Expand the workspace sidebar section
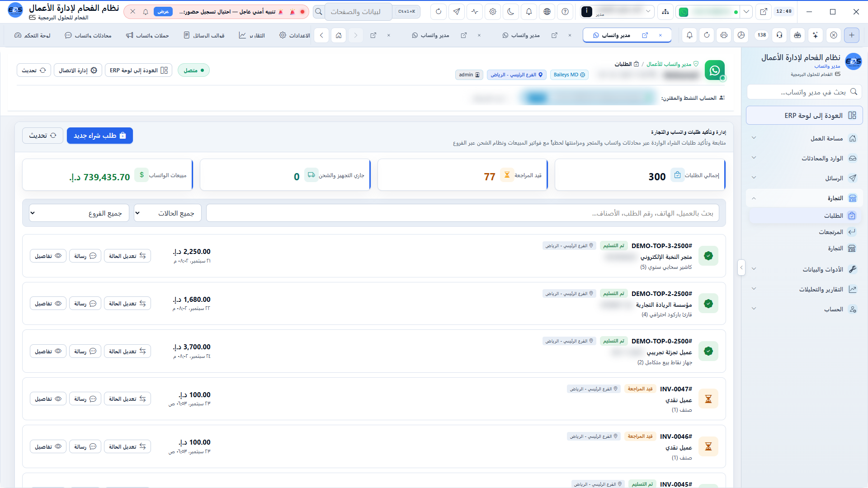The image size is (868, 488). [804, 138]
